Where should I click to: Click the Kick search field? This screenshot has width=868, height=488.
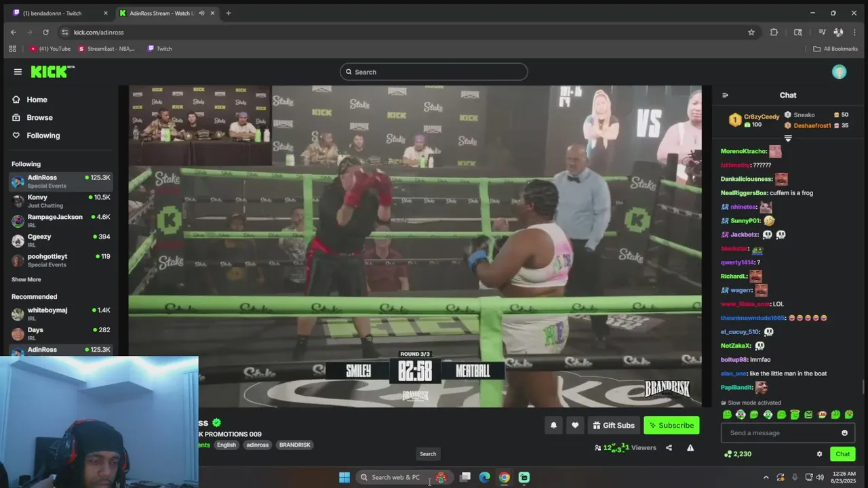coord(434,72)
